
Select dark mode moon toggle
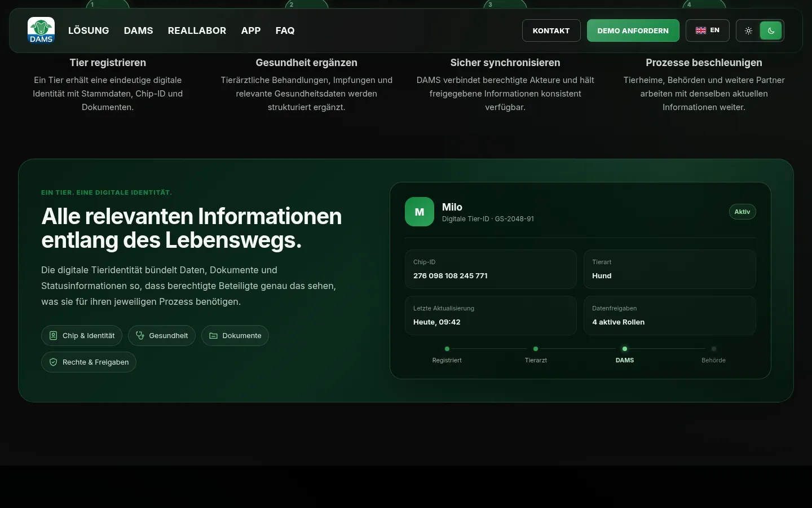771,30
